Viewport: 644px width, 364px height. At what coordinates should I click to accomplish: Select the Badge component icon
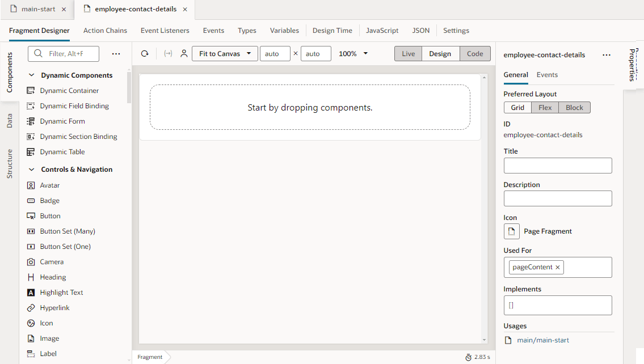31,201
